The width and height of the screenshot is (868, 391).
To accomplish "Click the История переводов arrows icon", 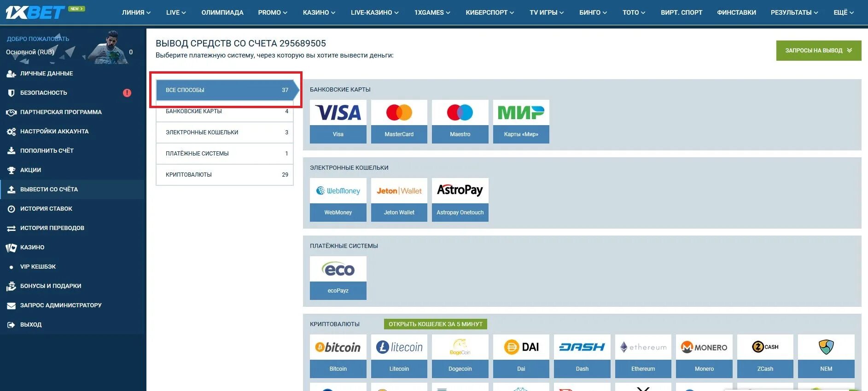I will pos(11,228).
